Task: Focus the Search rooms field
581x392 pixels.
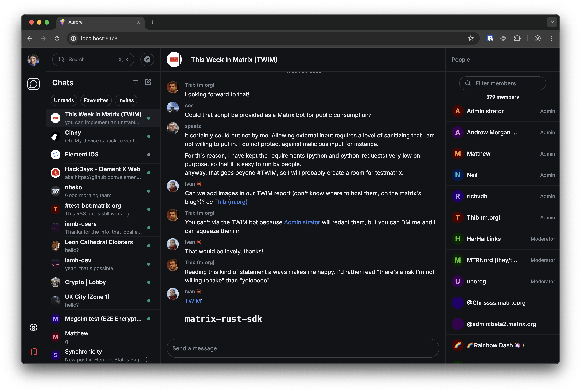Action: click(x=93, y=60)
